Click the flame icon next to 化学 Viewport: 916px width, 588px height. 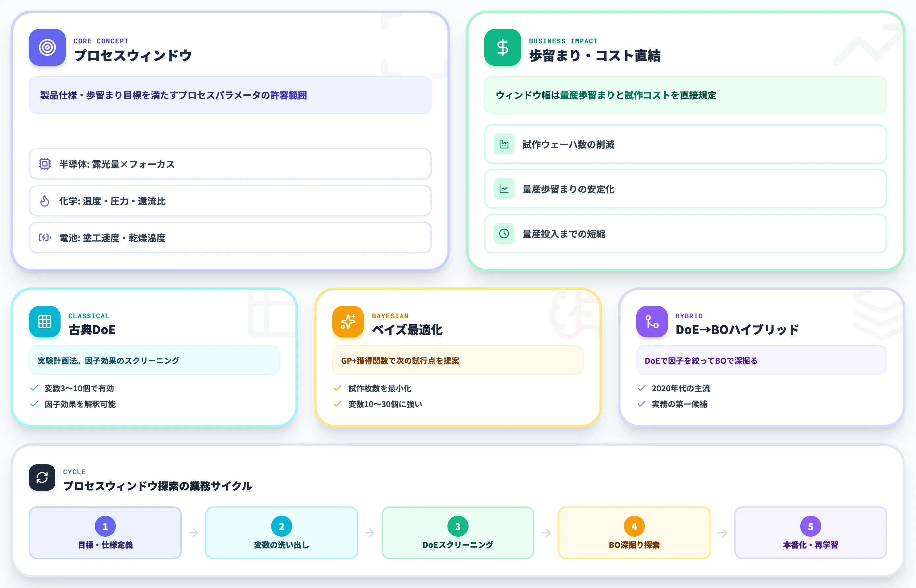pos(45,201)
